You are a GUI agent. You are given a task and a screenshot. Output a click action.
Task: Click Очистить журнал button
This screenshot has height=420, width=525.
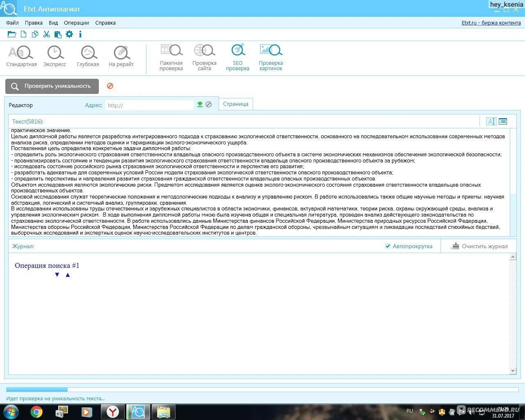(479, 246)
